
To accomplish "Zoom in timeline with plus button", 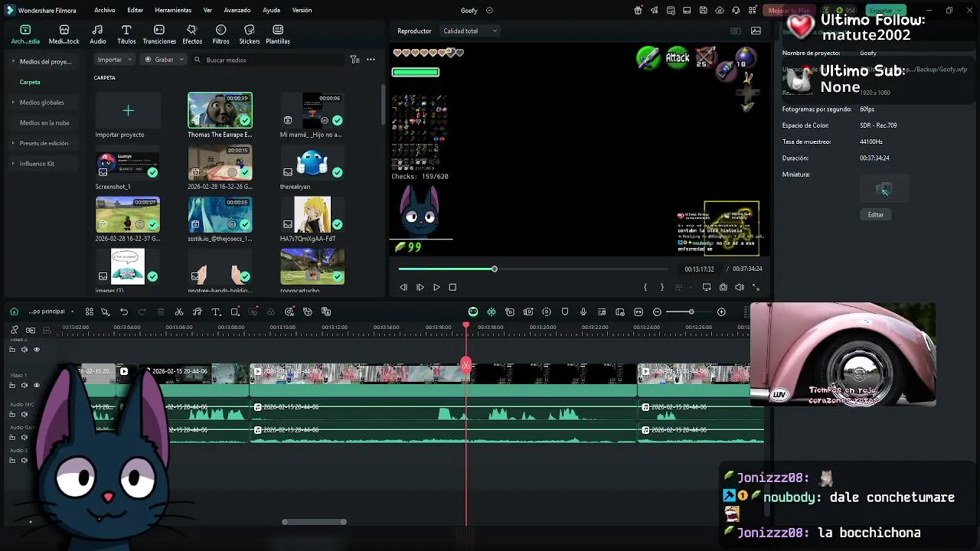I will tap(721, 311).
